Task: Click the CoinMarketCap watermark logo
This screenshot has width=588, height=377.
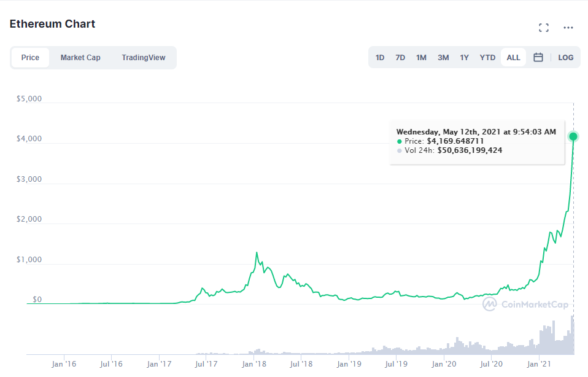Action: click(525, 304)
